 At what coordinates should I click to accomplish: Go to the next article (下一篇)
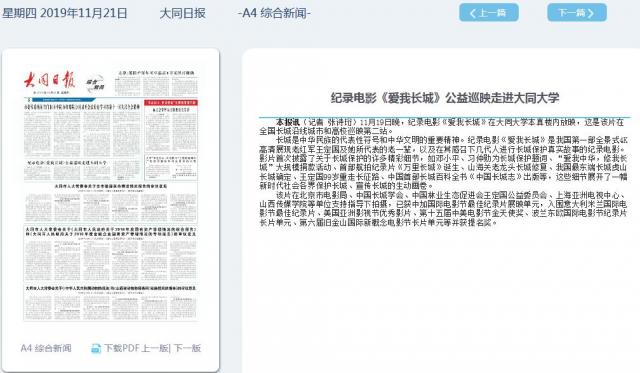point(577,13)
